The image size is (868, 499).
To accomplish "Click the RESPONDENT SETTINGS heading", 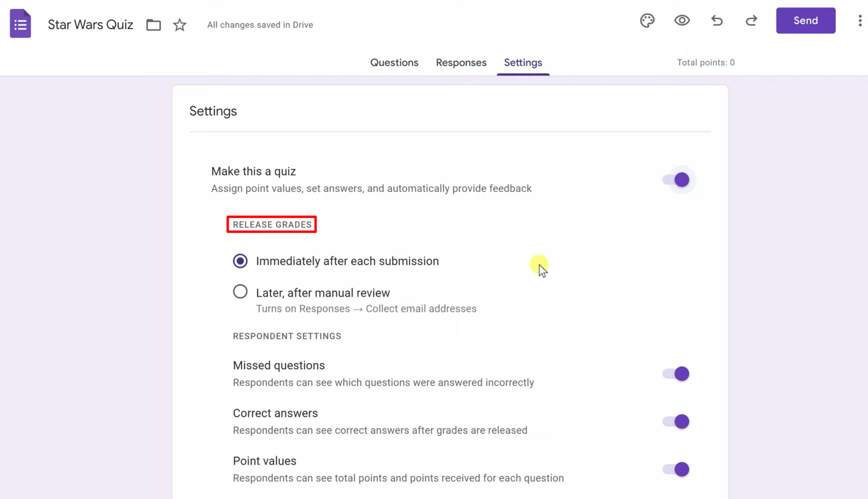I will click(287, 336).
